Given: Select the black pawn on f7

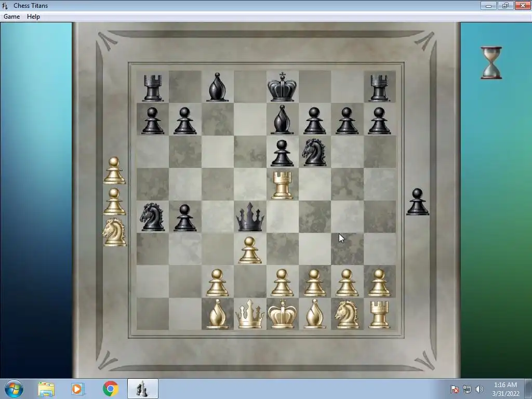Looking at the screenshot, I should 314,121.
